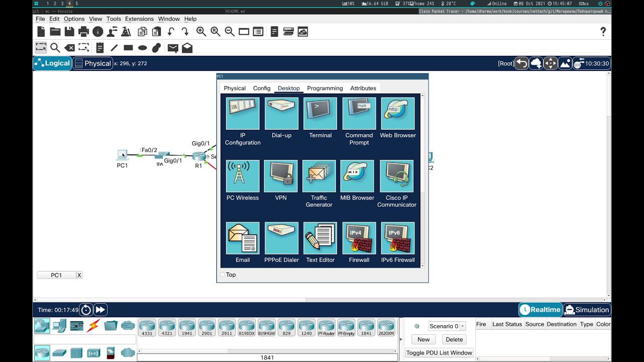
Task: Click the Undo arrow icon
Action: (x=171, y=32)
